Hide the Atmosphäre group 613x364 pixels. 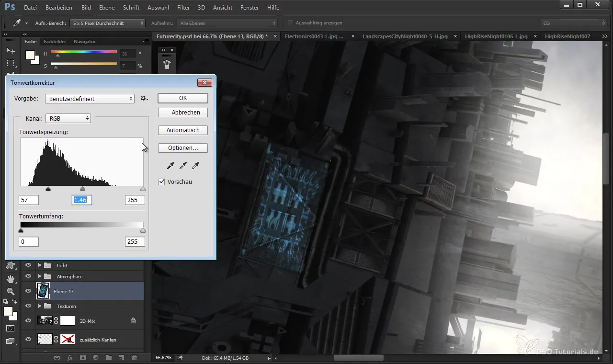click(28, 276)
